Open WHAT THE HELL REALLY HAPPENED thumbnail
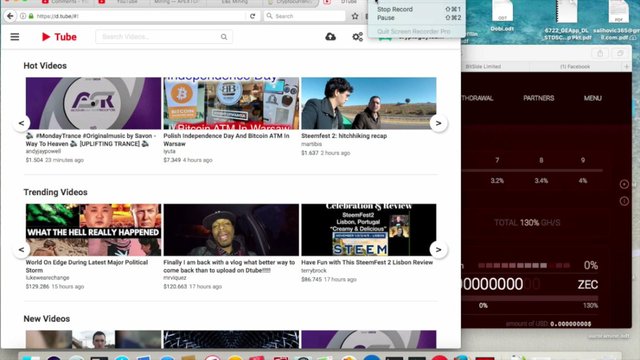Image resolution: width=640 pixels, height=360 pixels. point(93,230)
